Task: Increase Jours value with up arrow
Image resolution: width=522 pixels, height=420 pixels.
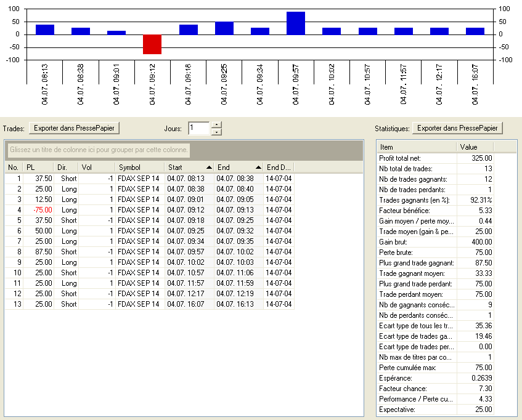Action: pos(216,125)
